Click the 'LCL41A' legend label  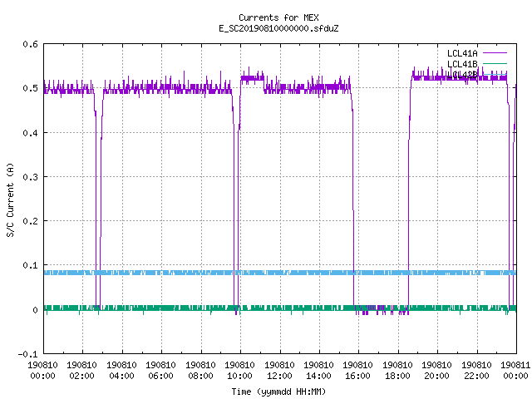(462, 53)
